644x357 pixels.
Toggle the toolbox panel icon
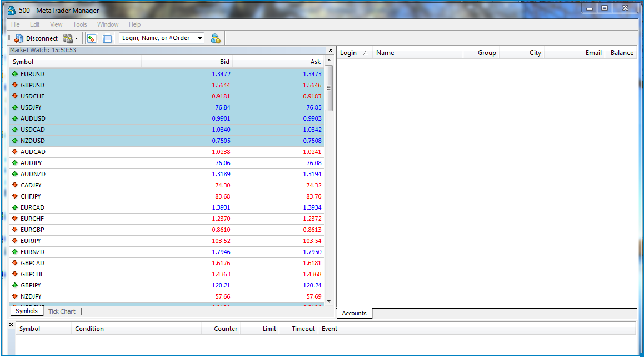point(107,38)
